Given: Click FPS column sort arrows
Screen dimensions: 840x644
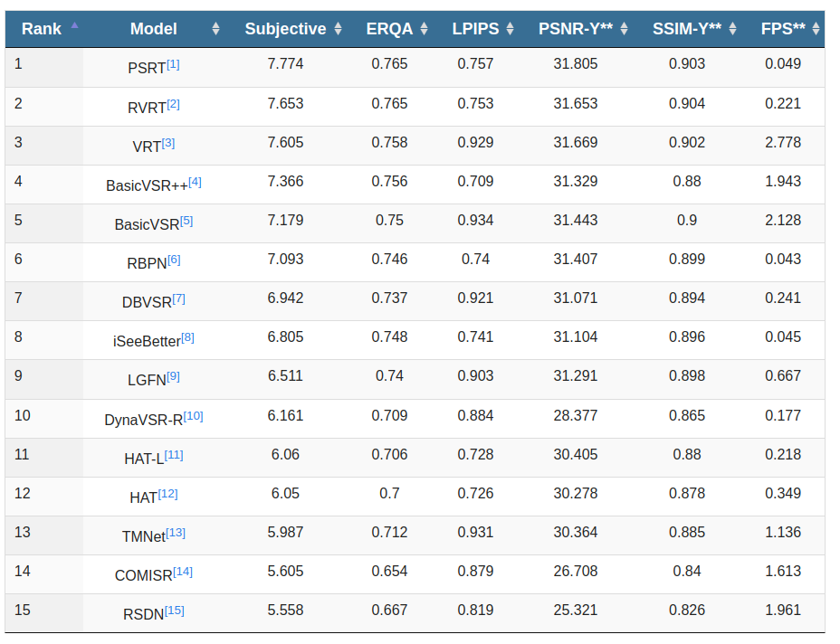Looking at the screenshot, I should click(816, 29).
